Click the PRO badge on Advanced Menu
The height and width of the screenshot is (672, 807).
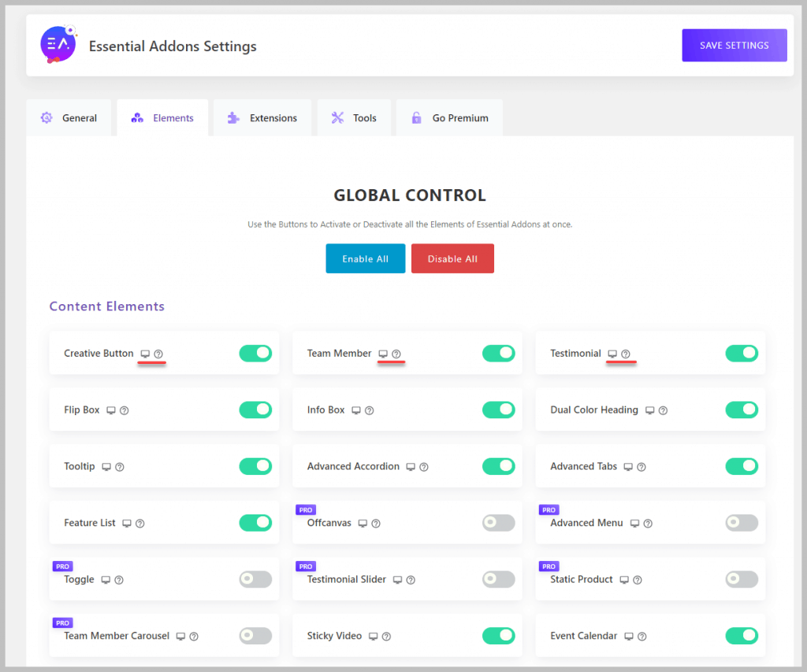coord(549,510)
